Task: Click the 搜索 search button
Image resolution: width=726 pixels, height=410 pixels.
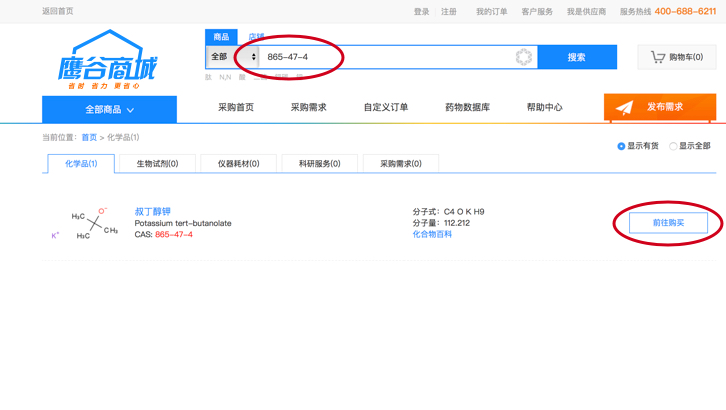Action: (x=577, y=57)
